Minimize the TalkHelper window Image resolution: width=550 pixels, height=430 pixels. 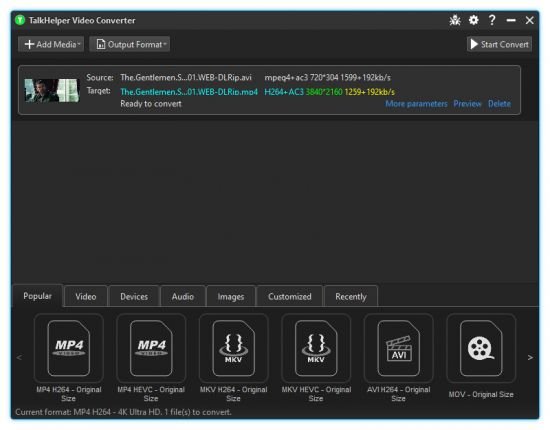coord(511,20)
